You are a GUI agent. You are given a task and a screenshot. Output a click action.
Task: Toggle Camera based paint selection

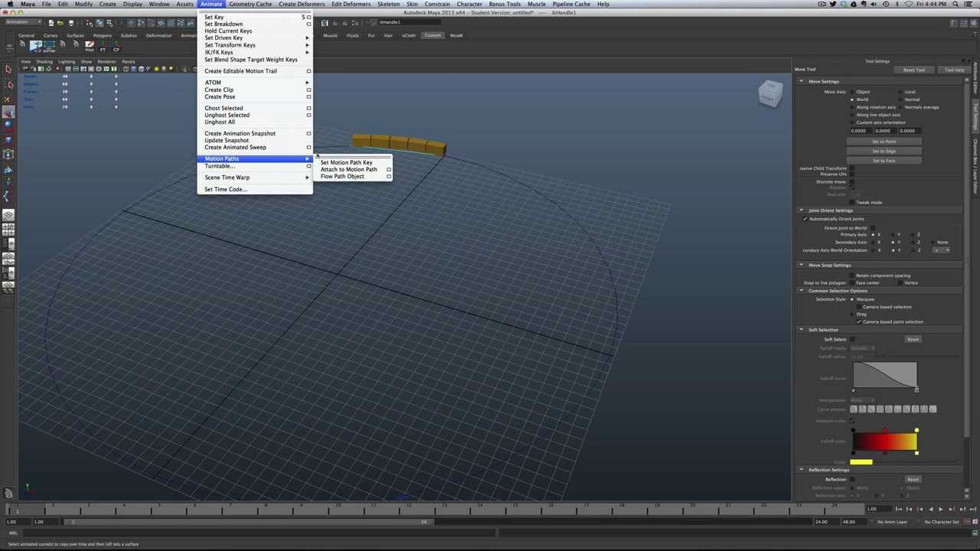(x=858, y=322)
